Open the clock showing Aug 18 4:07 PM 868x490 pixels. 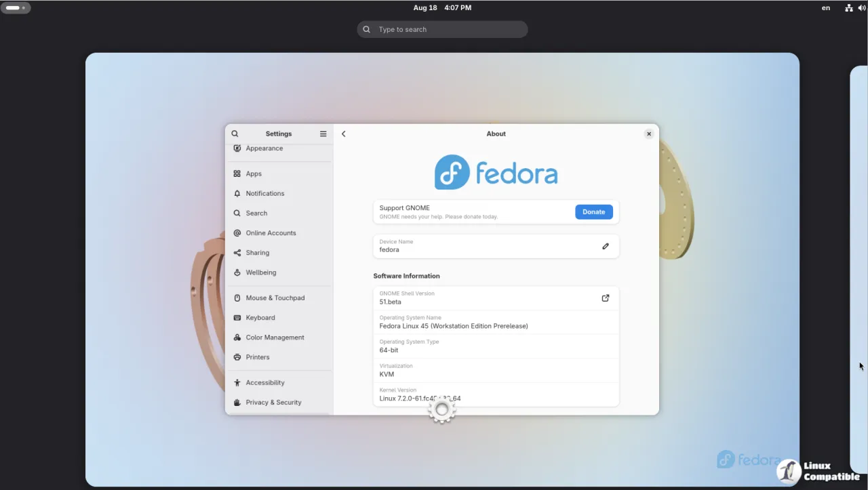point(442,8)
